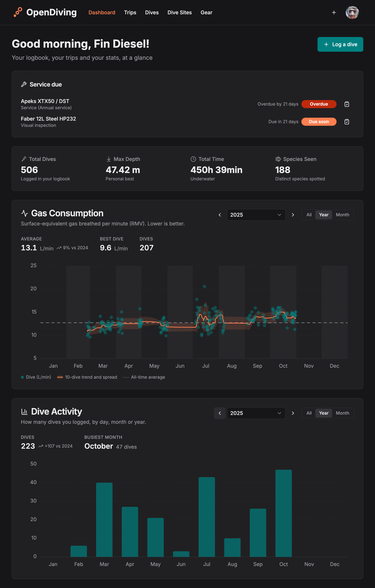
Task: Open Dive Activity 2025 year dropdown
Action: coord(256,413)
